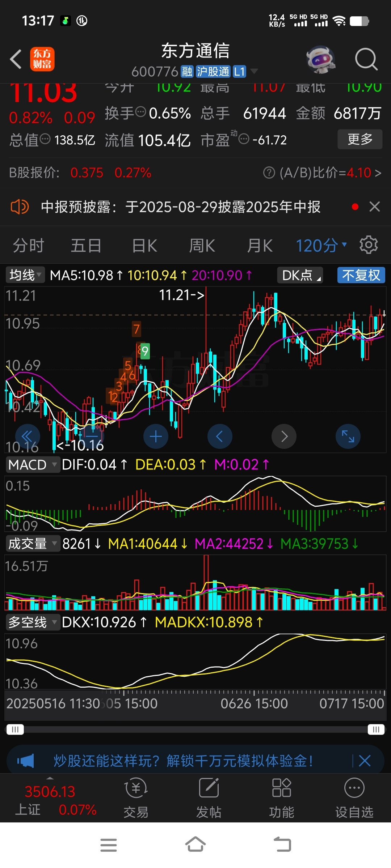
Task: Open the (A/B)比价=4.10 link
Action: (x=330, y=173)
